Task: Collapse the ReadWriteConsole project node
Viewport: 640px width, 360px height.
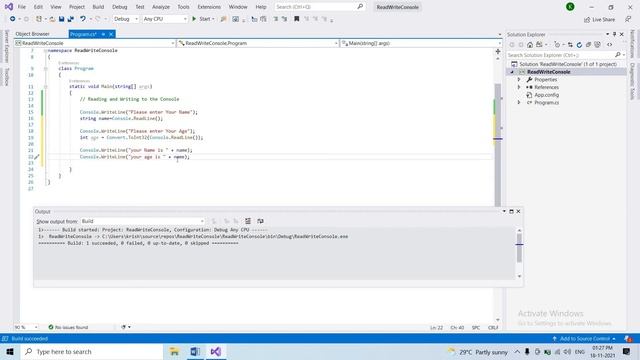Action: coord(512,72)
